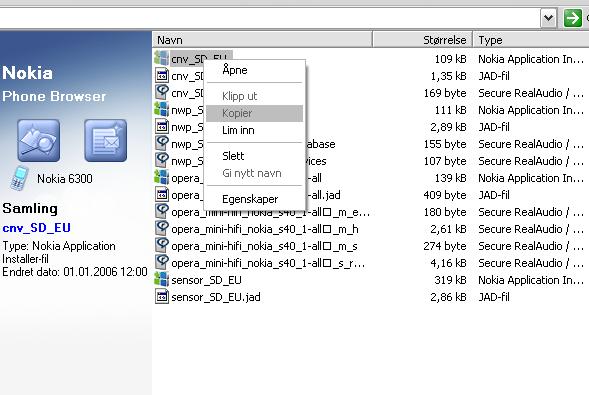589x395 pixels.
Task: Choose Åpne in the context menu
Action: (255, 70)
